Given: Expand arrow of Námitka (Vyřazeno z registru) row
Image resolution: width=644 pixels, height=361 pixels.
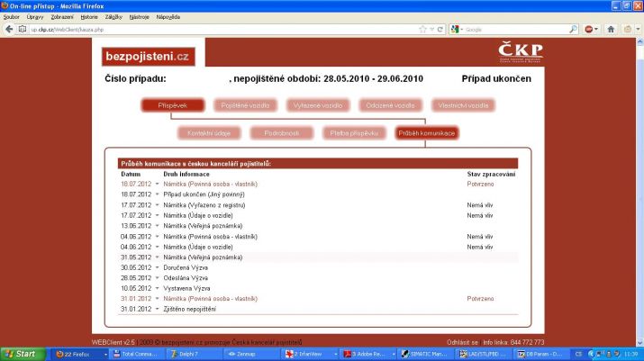Looking at the screenshot, I should pos(157,205).
